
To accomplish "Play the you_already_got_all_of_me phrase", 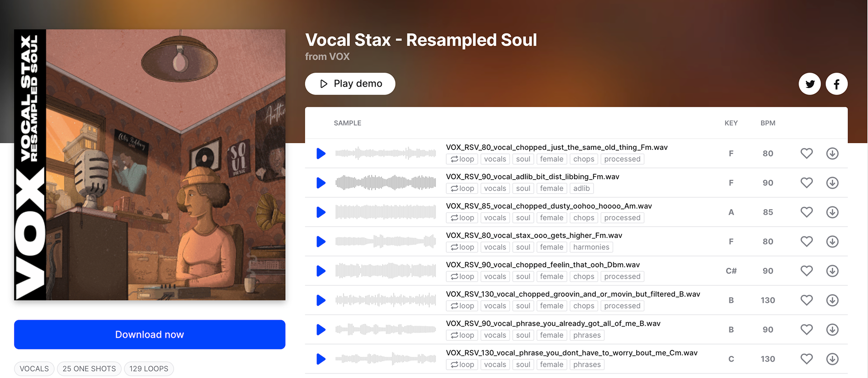I will (x=321, y=330).
